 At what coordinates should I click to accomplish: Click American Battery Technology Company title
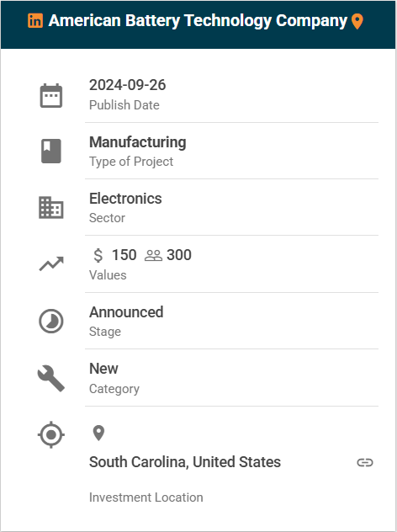pos(198,21)
